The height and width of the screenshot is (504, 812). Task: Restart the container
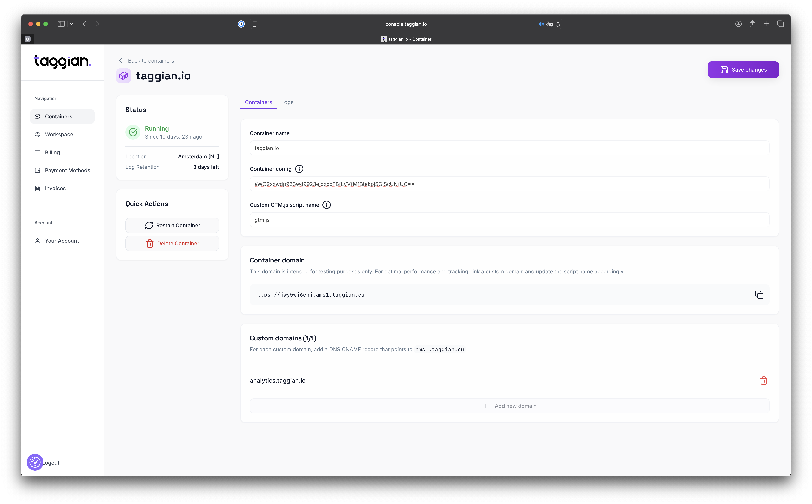172,225
